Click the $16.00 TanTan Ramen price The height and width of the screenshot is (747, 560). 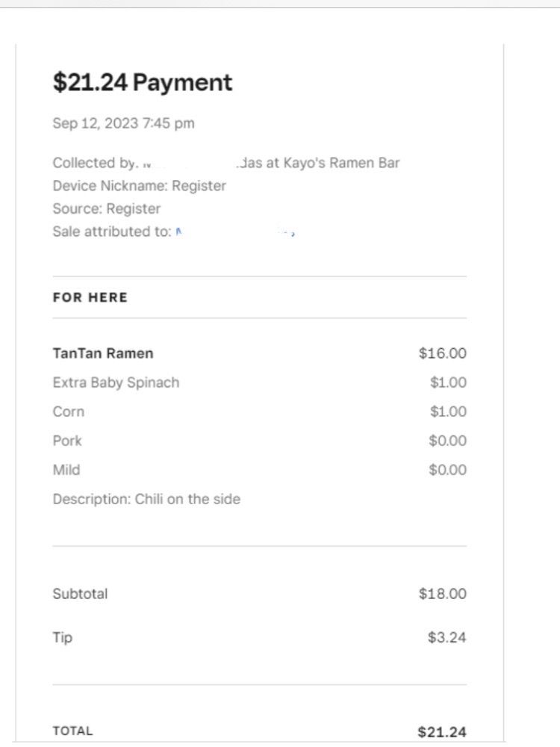442,353
